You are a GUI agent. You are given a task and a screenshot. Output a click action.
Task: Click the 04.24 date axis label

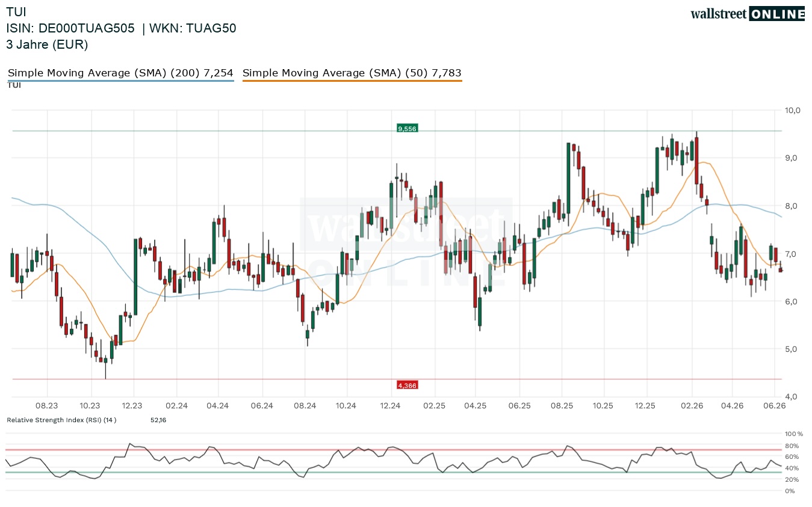218,406
